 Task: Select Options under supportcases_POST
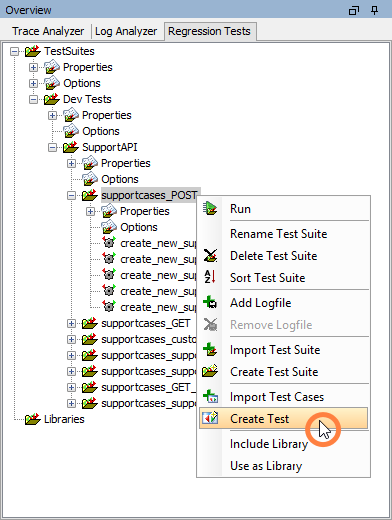click(x=139, y=227)
